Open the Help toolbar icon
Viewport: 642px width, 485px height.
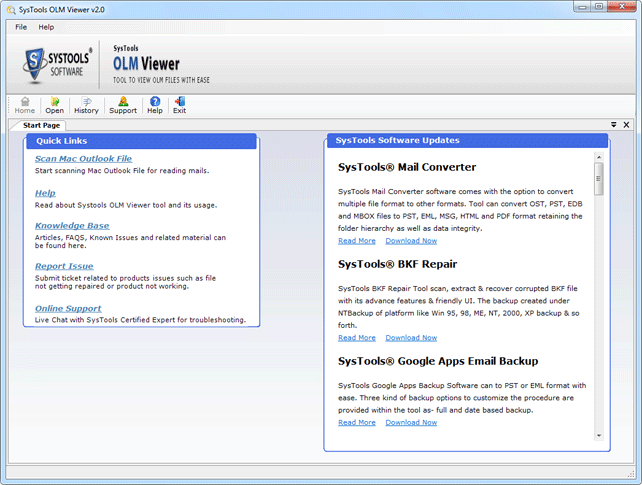tap(155, 105)
